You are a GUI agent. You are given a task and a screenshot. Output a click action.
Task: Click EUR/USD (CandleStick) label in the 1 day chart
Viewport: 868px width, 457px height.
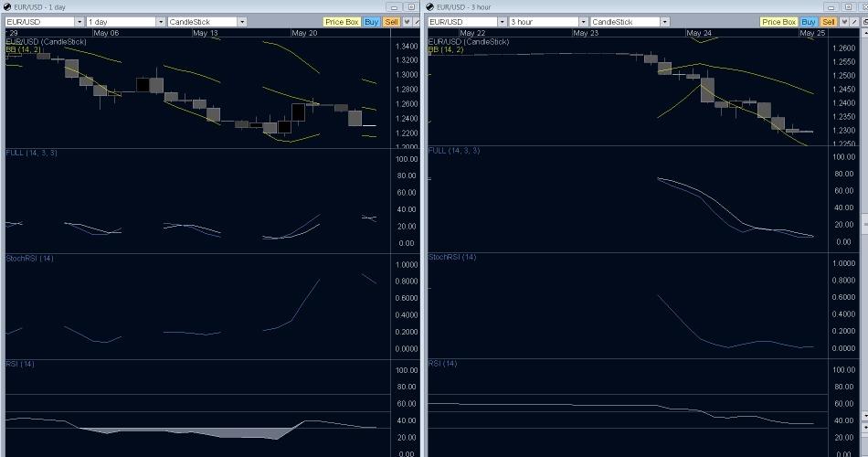(46, 41)
